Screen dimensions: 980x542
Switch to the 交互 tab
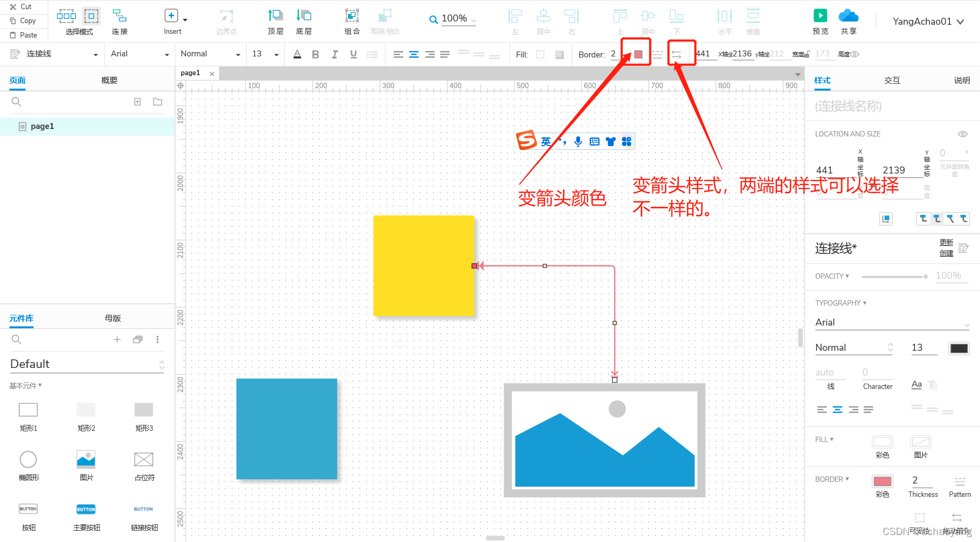(x=892, y=80)
